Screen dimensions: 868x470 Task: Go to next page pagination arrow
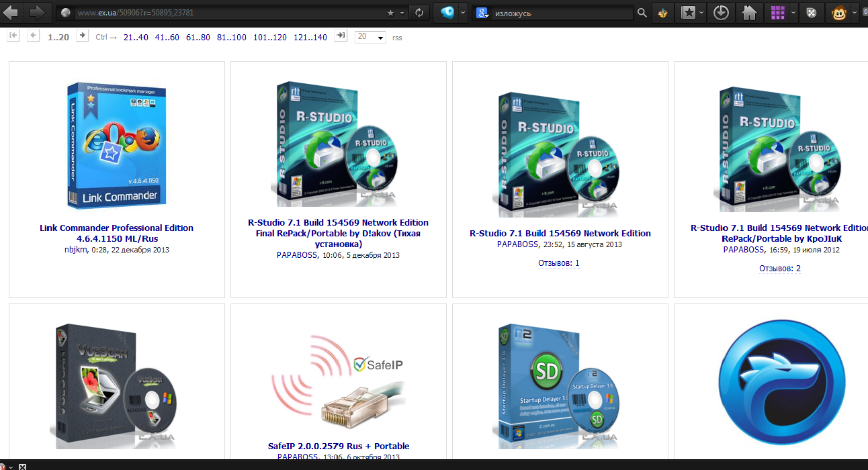click(x=82, y=36)
